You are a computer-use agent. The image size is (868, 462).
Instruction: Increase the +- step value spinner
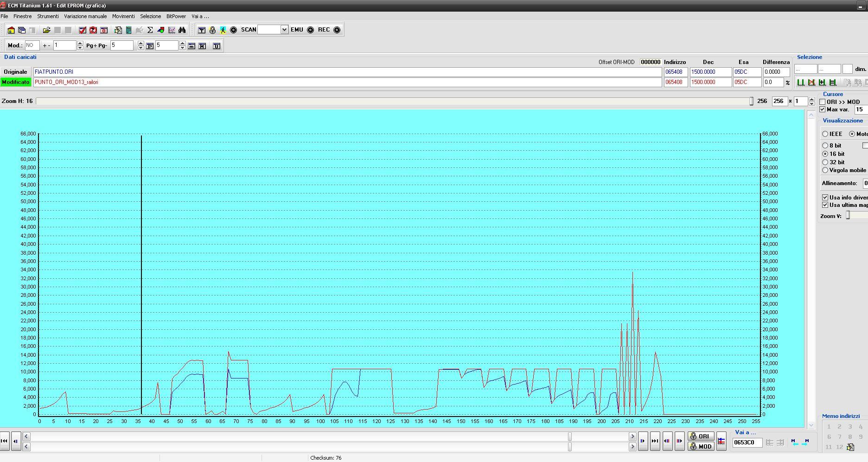[80, 44]
